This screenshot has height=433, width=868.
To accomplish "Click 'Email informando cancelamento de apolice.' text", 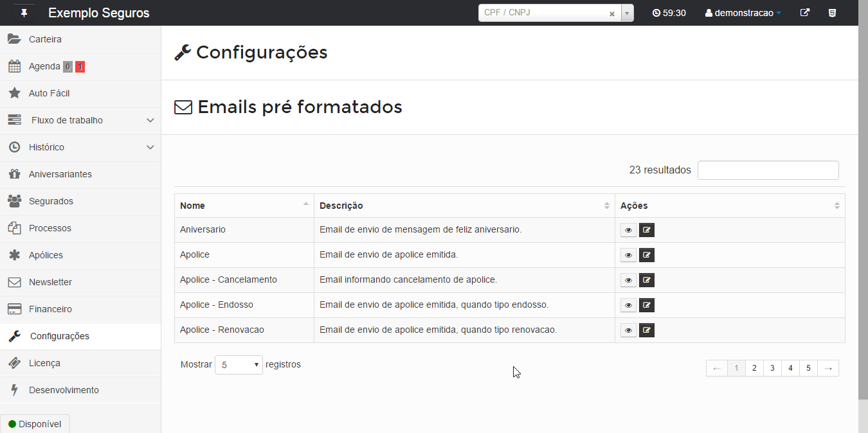I will (408, 279).
